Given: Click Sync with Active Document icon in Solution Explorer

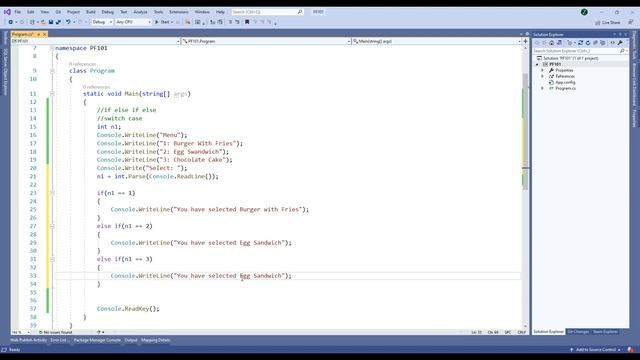Looking at the screenshot, I should click(580, 43).
